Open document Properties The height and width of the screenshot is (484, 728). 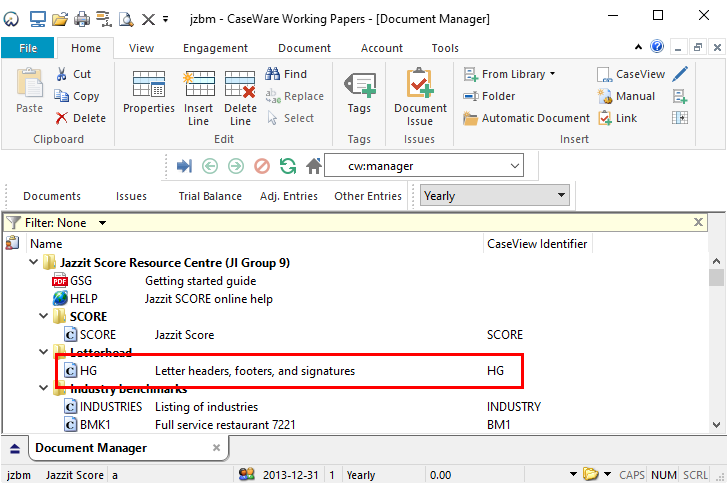pos(149,92)
